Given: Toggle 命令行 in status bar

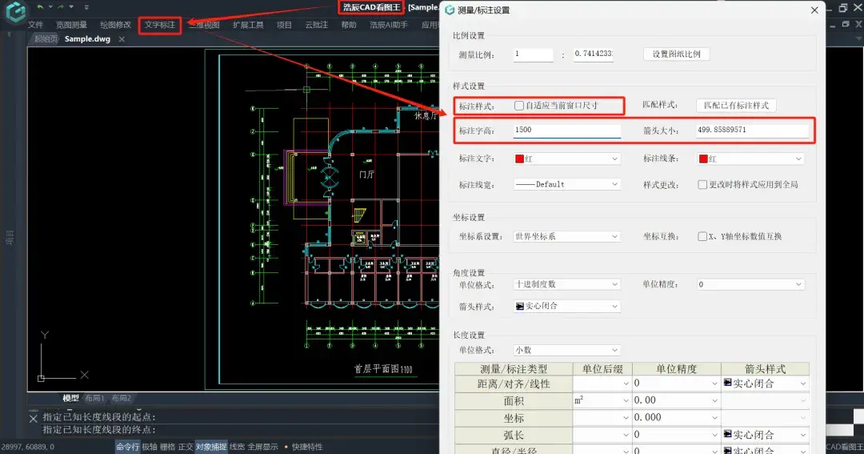Looking at the screenshot, I should pos(128,447).
